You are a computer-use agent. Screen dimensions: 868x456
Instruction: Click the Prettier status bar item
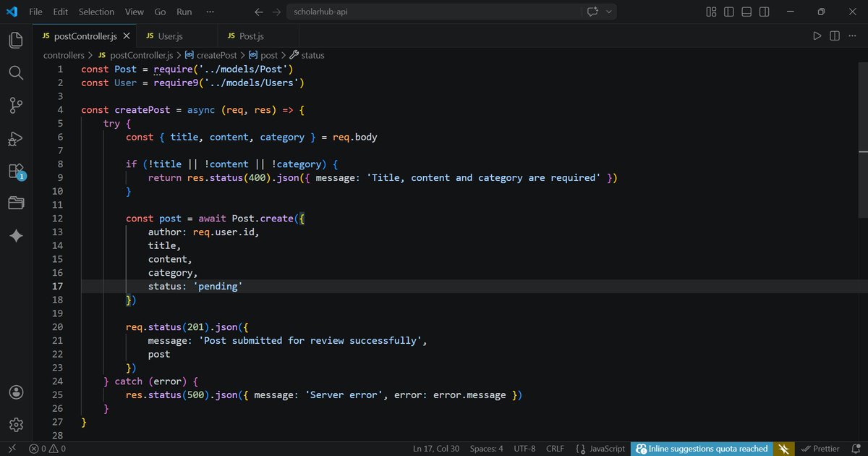820,449
